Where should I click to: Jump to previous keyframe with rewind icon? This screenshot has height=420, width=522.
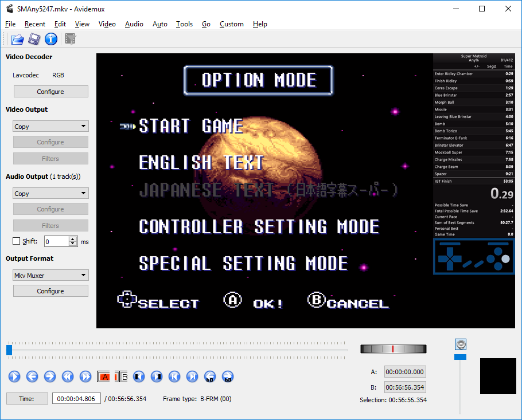pyautogui.click(x=68, y=377)
